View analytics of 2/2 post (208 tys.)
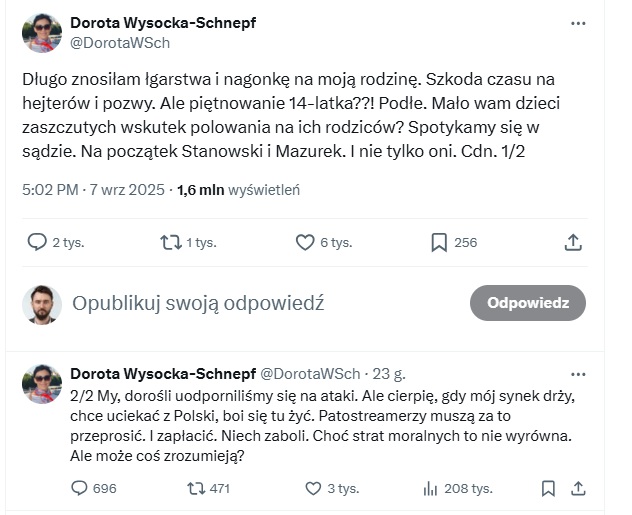 (x=432, y=488)
